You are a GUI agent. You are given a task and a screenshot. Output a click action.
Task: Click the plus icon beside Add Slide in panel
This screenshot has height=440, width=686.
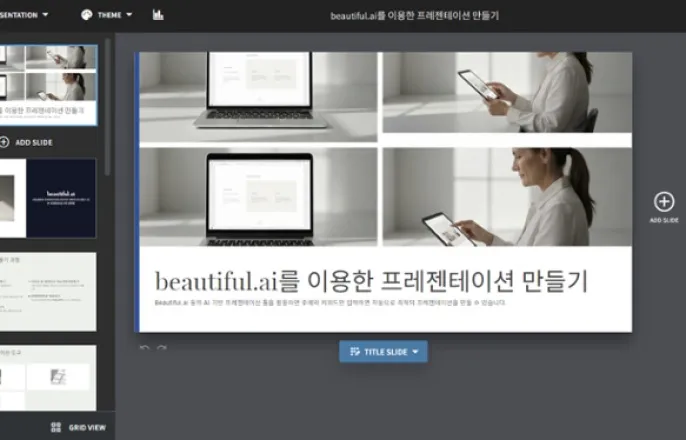[4, 142]
